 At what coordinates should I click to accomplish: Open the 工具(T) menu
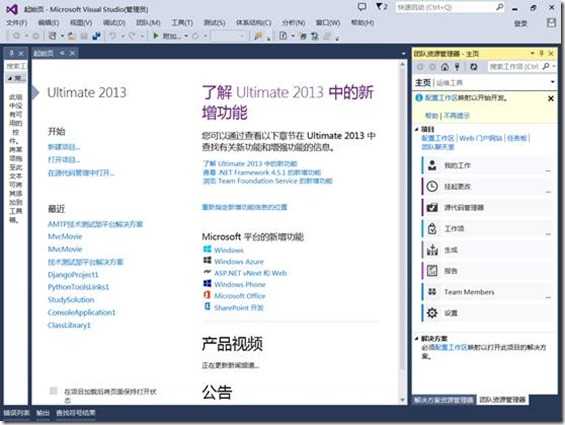click(x=182, y=23)
